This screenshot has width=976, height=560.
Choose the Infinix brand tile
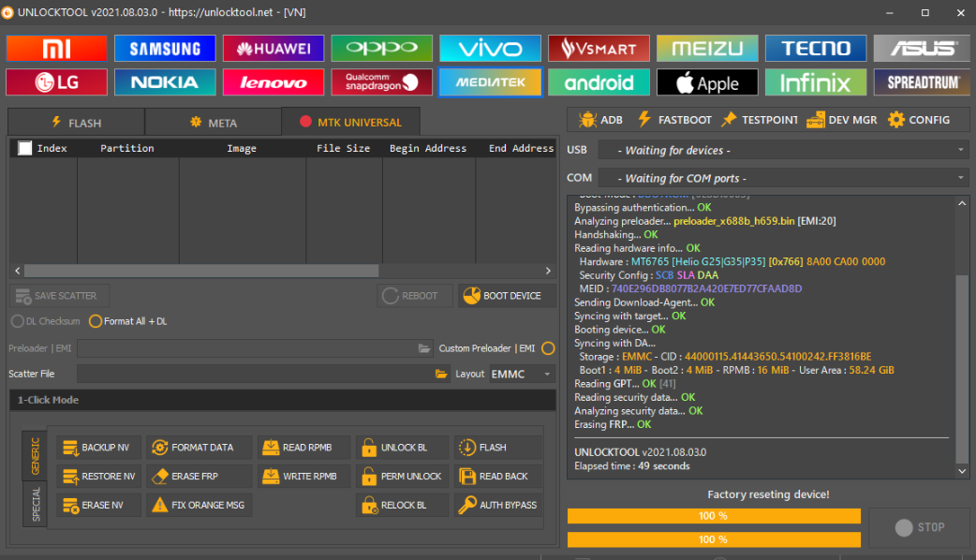point(816,82)
